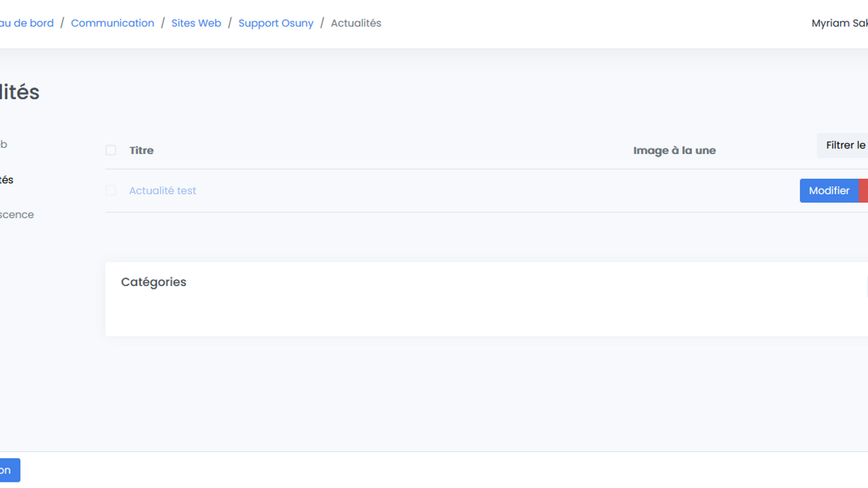This screenshot has height=488, width=868.
Task: Expand the Filtrer filter panel
Action: click(844, 145)
